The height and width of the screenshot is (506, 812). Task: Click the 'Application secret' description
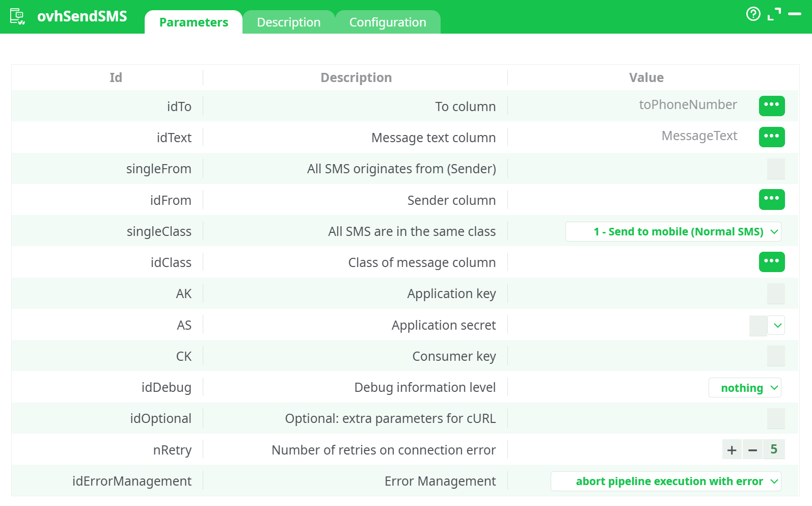443,325
